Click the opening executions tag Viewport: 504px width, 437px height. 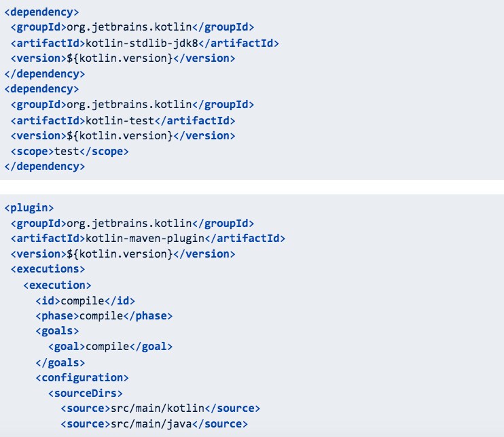(x=48, y=269)
